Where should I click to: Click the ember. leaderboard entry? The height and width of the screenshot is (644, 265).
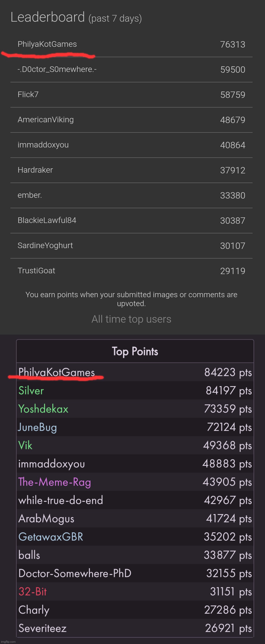click(30, 195)
